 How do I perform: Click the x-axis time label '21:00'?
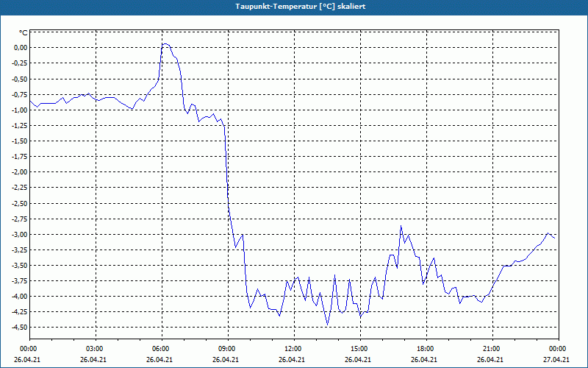click(x=491, y=349)
